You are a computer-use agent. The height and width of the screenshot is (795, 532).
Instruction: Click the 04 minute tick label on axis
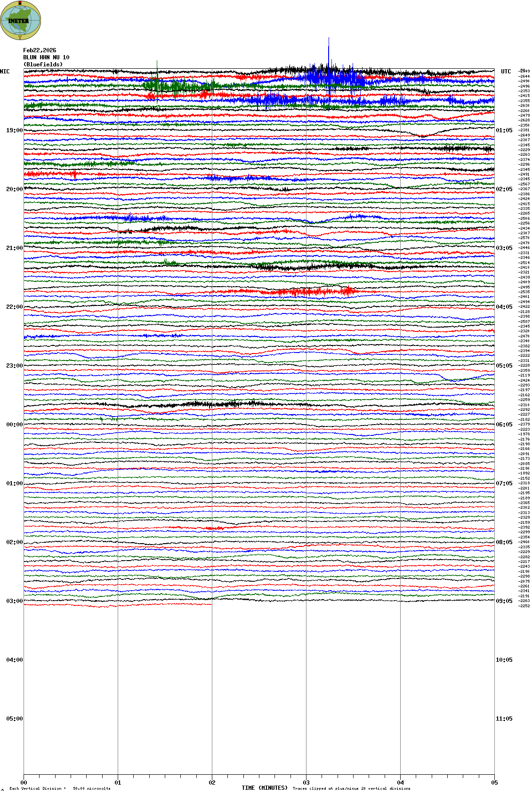coord(400,783)
